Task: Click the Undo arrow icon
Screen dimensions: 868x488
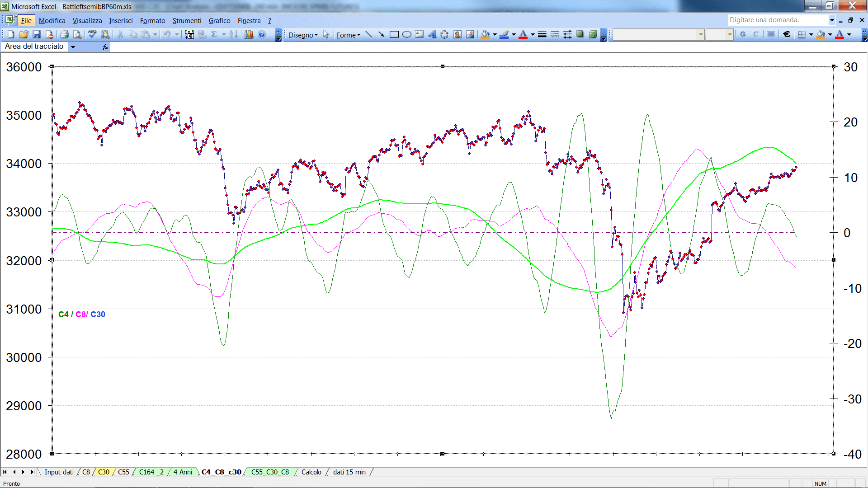Action: [x=167, y=34]
